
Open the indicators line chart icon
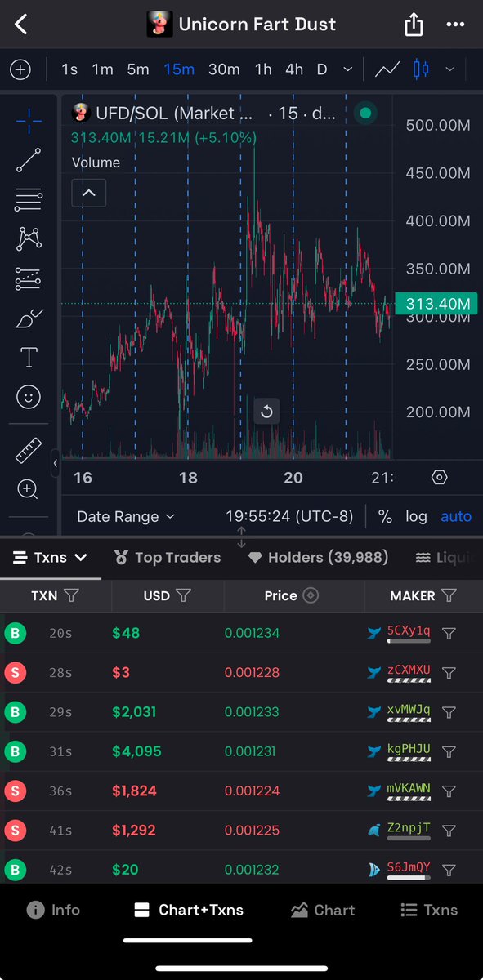(387, 69)
